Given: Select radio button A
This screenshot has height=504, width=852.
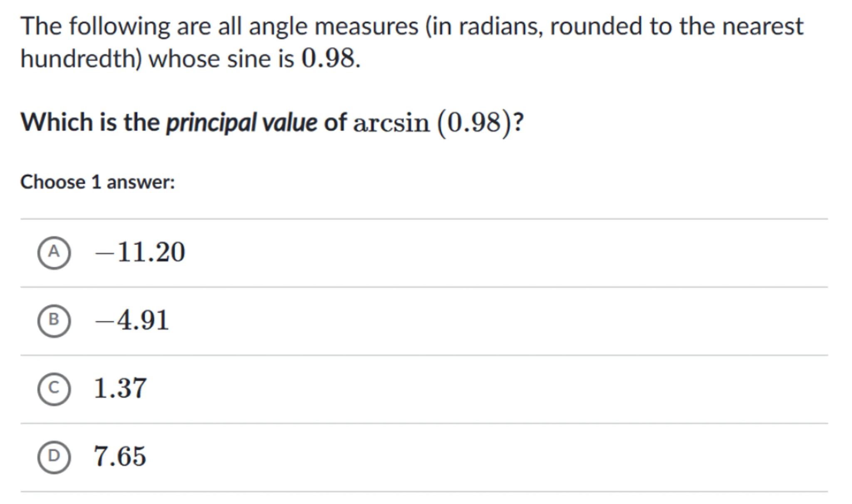Looking at the screenshot, I should [54, 252].
